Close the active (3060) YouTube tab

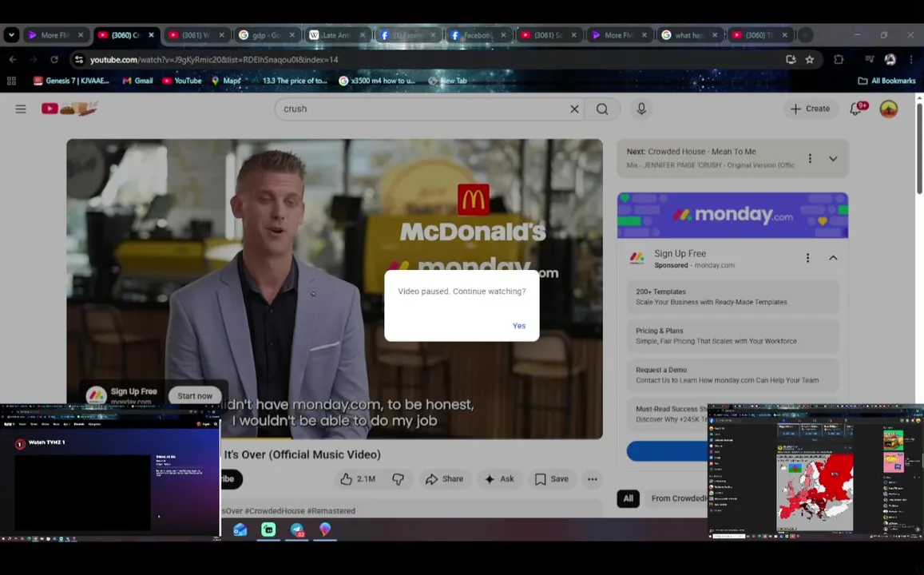click(152, 35)
